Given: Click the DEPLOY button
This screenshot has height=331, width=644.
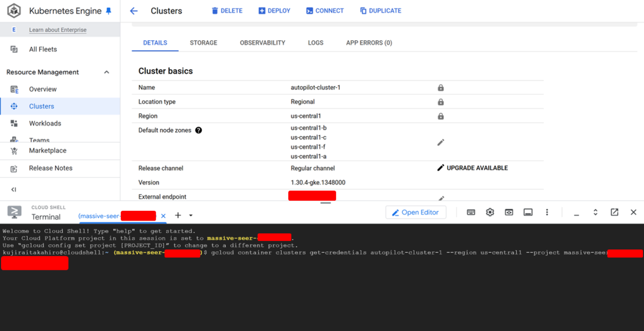Looking at the screenshot, I should tap(274, 11).
